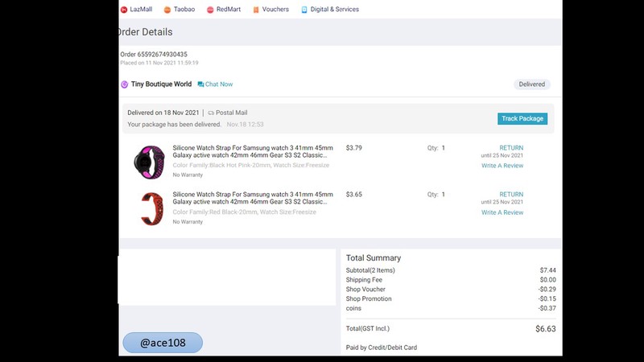Viewport: 644px width, 362px height.
Task: Click 'Placed on 11 Nov 2021 11:59:19'
Action: click(x=159, y=63)
